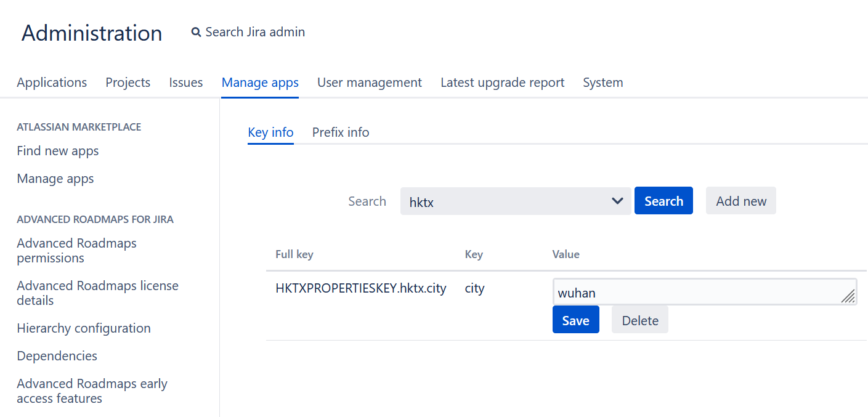
Task: Click the Search label beside combo box
Action: [x=367, y=201]
